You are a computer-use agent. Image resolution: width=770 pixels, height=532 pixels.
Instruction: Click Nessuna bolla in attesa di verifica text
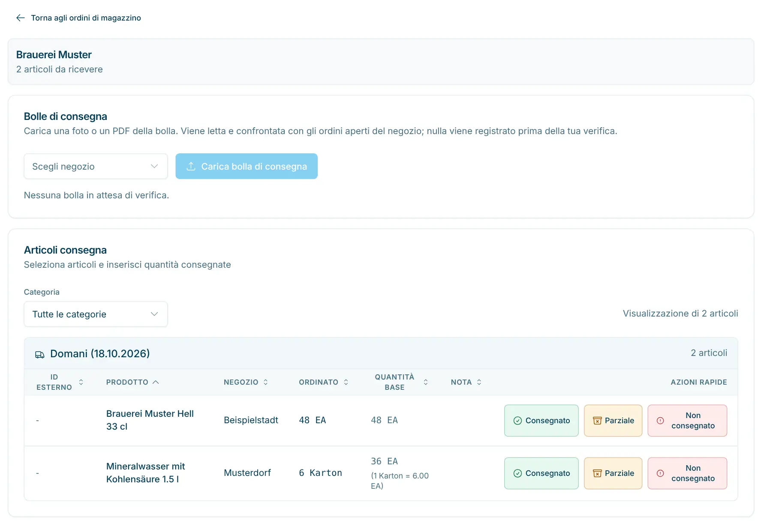tap(96, 195)
